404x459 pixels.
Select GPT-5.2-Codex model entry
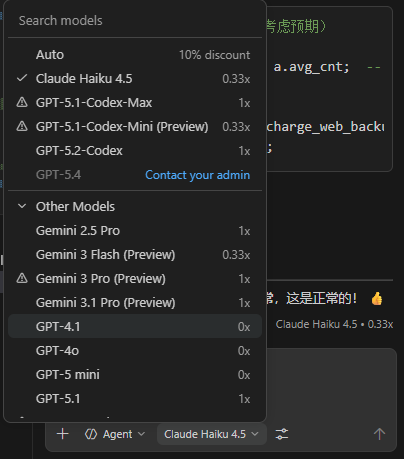(135, 151)
